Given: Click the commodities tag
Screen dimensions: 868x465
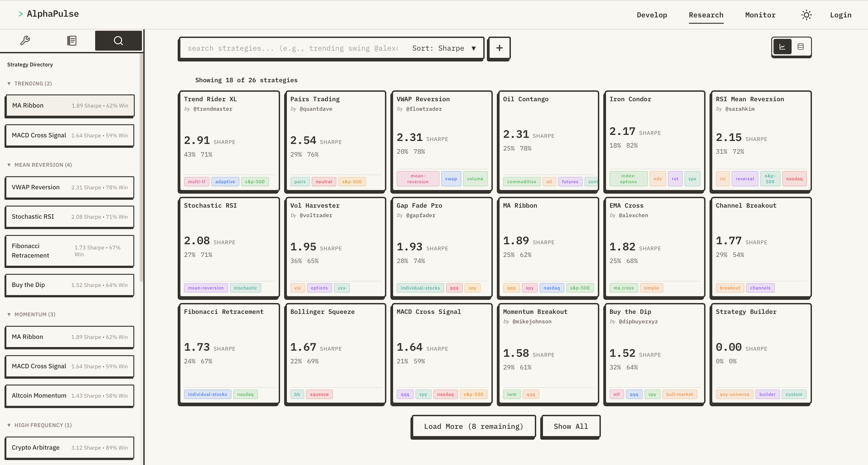Looking at the screenshot, I should point(522,182).
